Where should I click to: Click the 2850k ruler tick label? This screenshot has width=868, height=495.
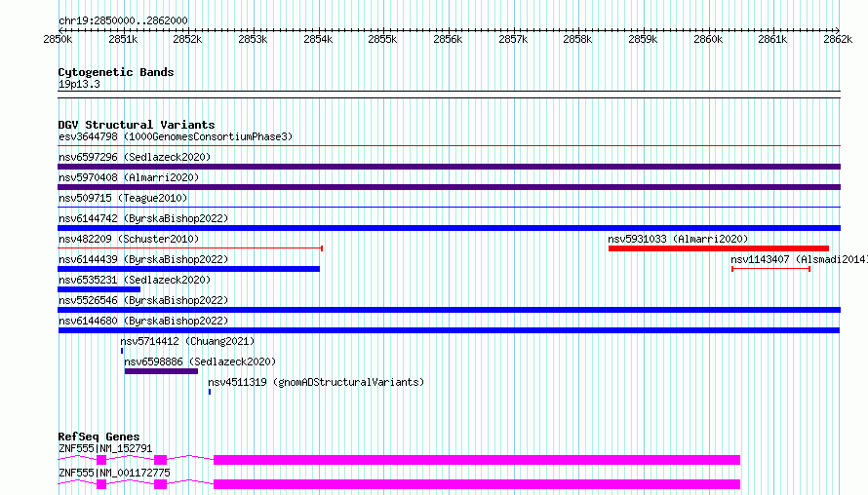pyautogui.click(x=58, y=39)
